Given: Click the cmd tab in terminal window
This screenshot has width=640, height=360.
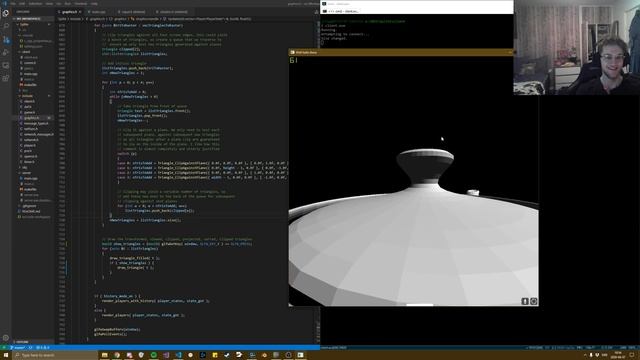Looking at the screenshot, I should pos(340,11).
